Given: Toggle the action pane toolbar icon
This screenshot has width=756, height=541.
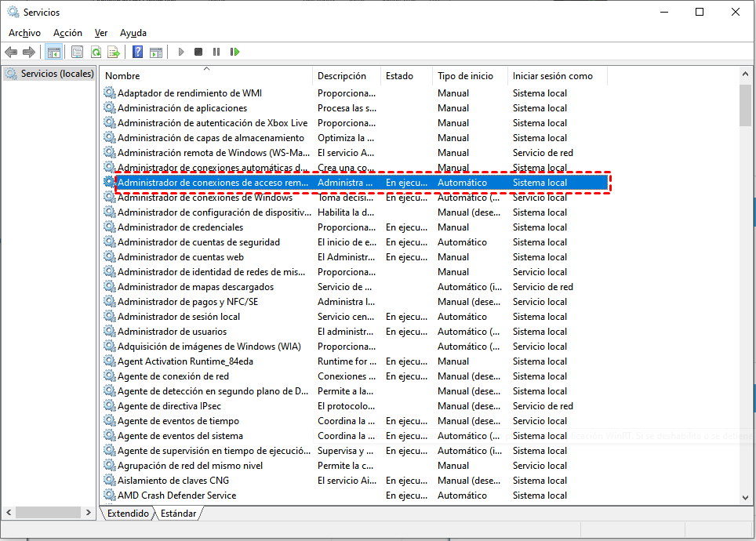Looking at the screenshot, I should [x=156, y=52].
